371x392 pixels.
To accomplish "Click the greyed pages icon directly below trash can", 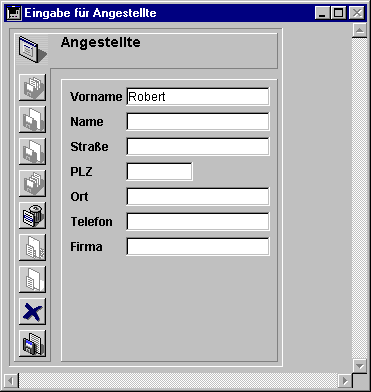I will pyautogui.click(x=32, y=247).
